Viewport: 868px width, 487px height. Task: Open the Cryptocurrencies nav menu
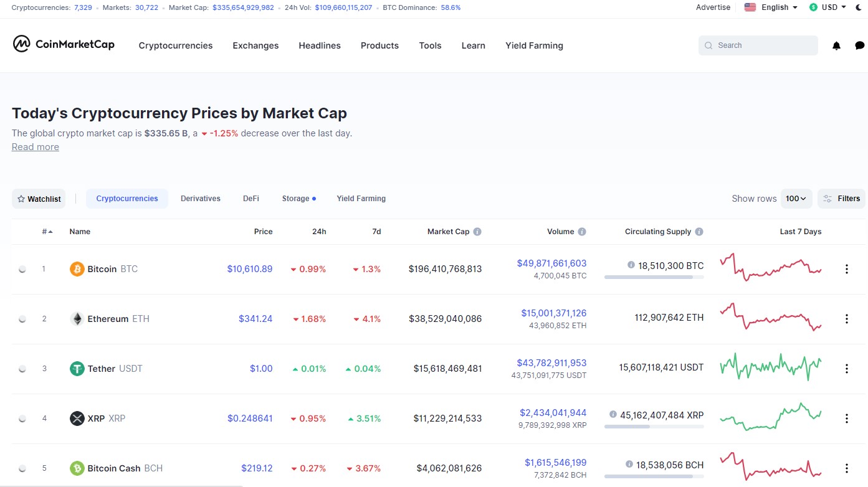(176, 45)
